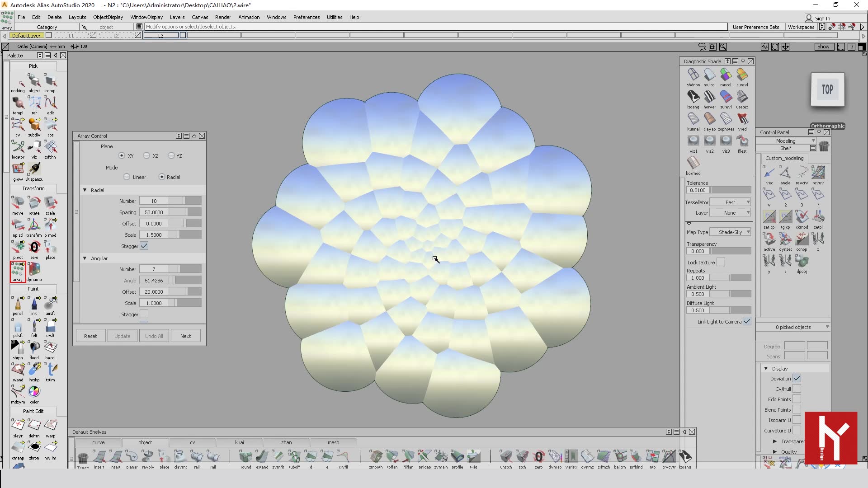868x488 pixels.
Task: Open the Map Type dropdown
Action: pos(730,232)
